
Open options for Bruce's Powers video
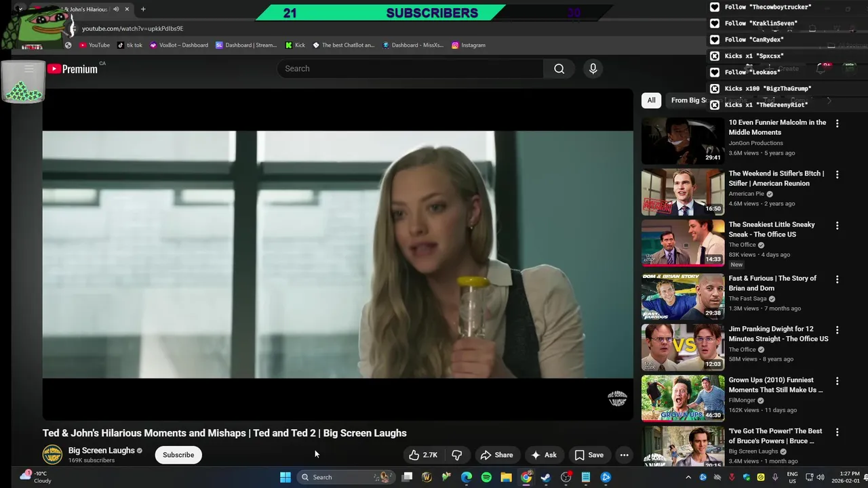[x=837, y=432]
